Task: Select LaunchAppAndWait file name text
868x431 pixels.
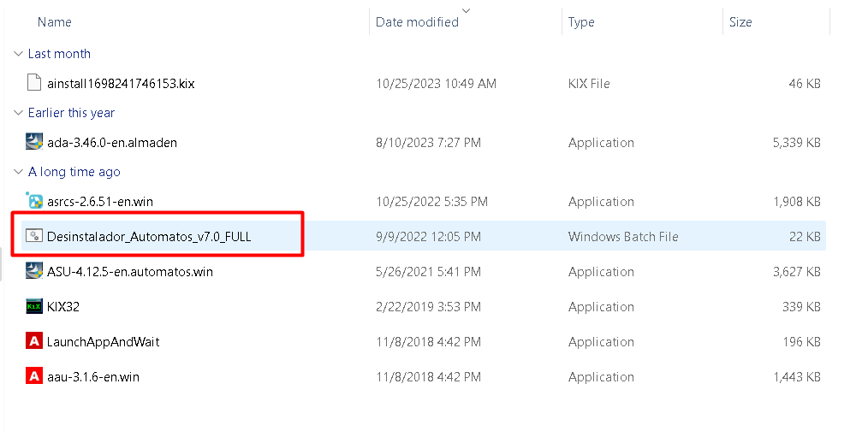Action: (x=103, y=342)
